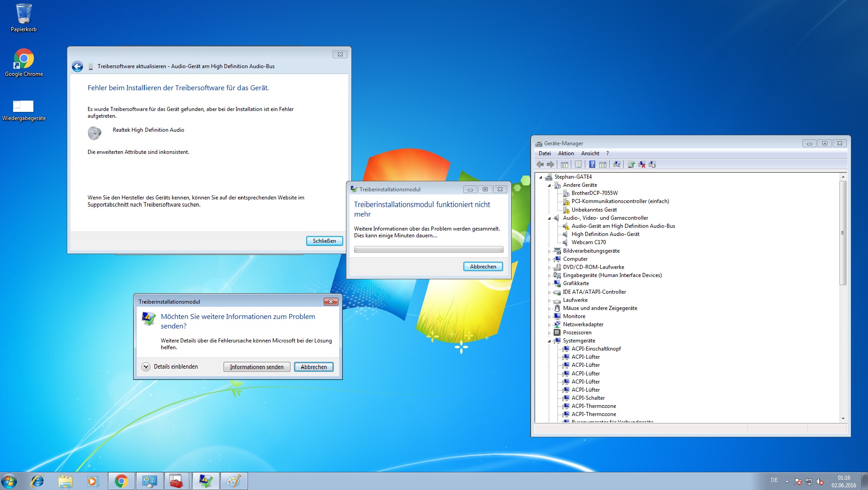Click Abbrechen under the progress bar
The height and width of the screenshot is (490, 868).
coord(483,267)
